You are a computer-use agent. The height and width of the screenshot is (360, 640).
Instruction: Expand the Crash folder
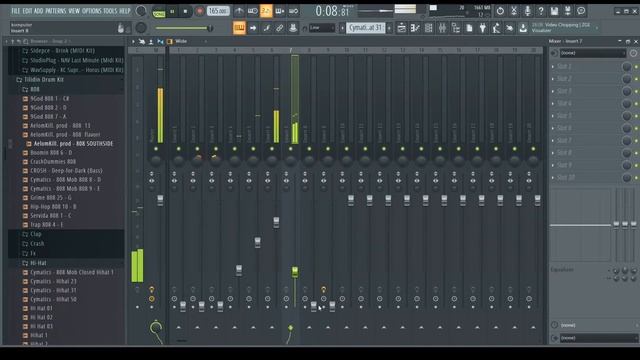(37, 244)
